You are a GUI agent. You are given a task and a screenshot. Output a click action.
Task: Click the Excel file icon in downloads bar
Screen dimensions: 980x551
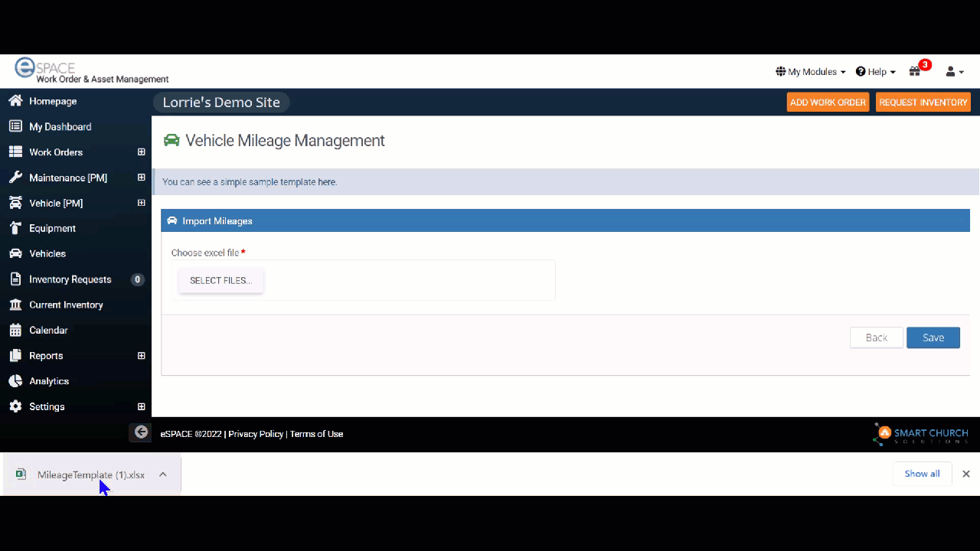click(x=21, y=474)
